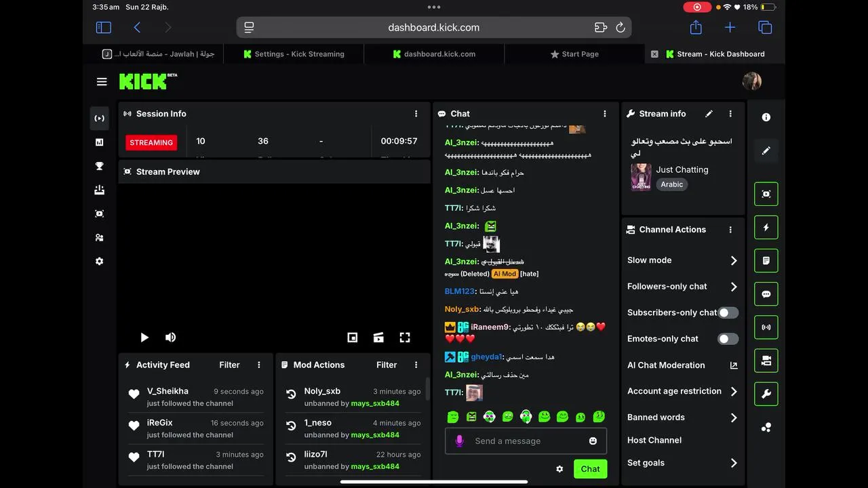Click the dashboard.kick.com address bar
The height and width of the screenshot is (488, 868).
(434, 28)
